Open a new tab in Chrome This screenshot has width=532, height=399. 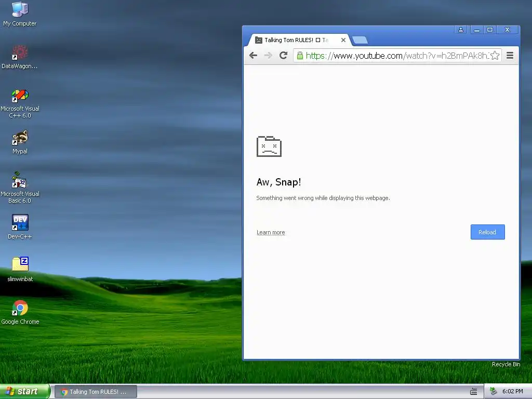[360, 41]
